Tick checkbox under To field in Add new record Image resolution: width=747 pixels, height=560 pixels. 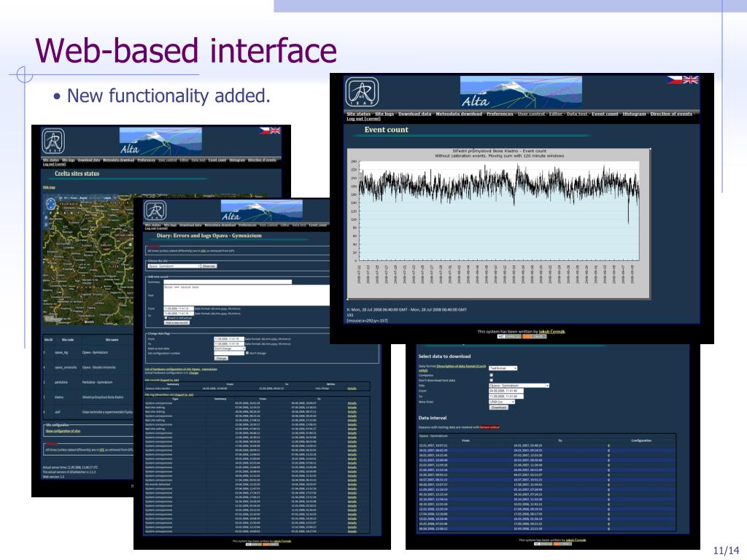click(x=166, y=318)
